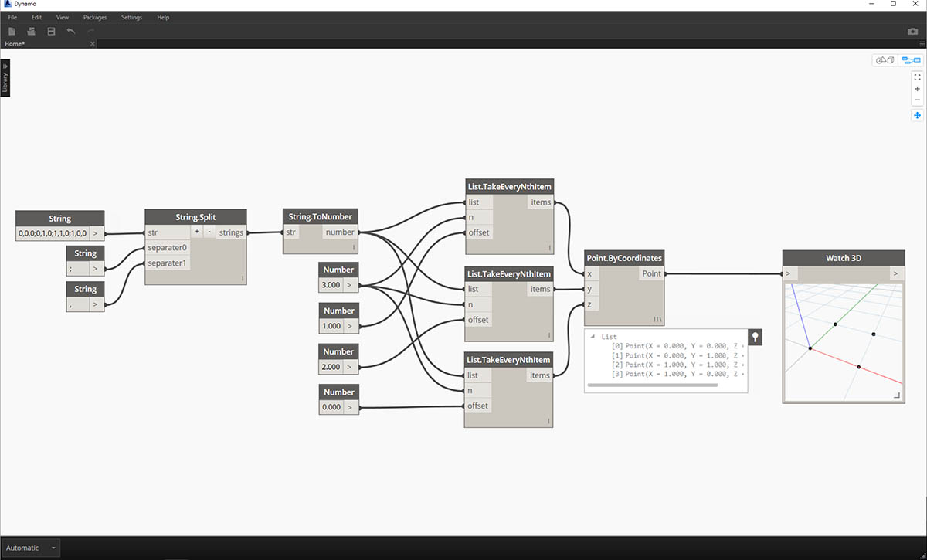Click output port of Number 0.000 node
Screen dimensions: 927x560
pos(351,407)
